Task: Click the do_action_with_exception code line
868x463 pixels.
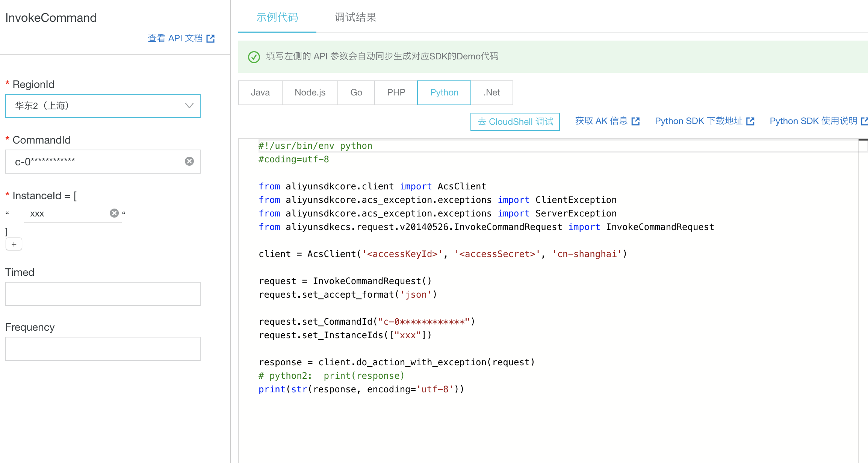Action: coord(396,362)
